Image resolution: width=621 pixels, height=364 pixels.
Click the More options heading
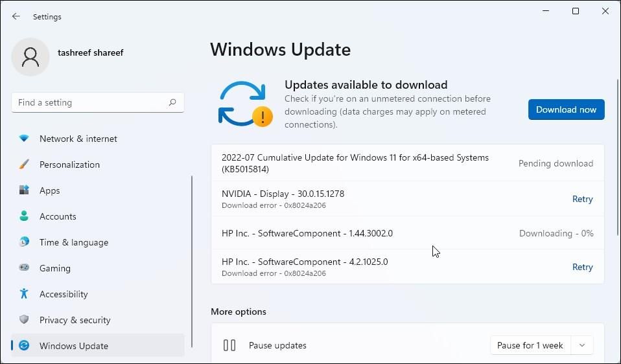[239, 312]
